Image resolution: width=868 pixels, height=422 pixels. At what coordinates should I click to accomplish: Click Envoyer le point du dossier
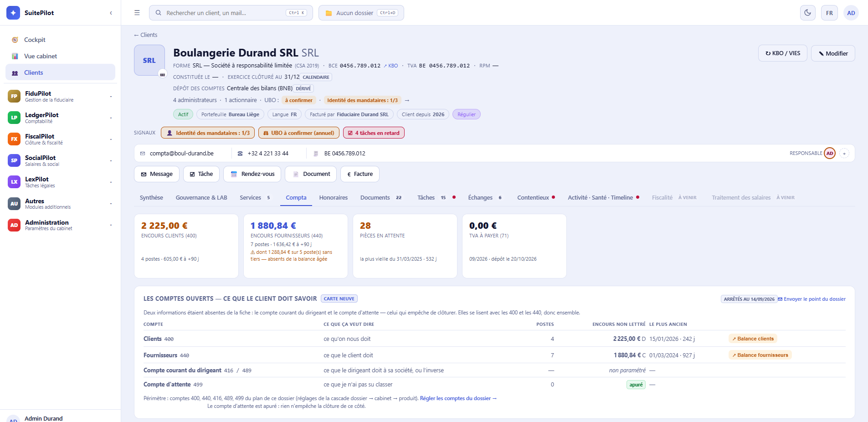(812, 299)
